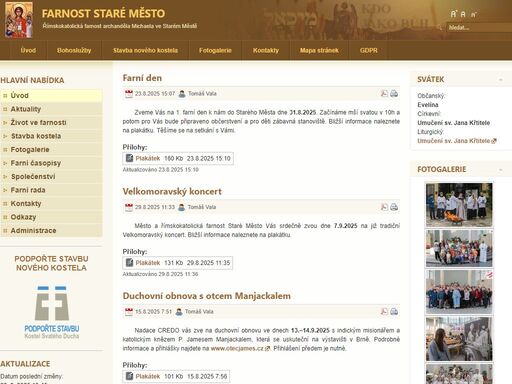Click the Duchovní obnova attachment file icon
512x384 pixels.
coord(129,376)
